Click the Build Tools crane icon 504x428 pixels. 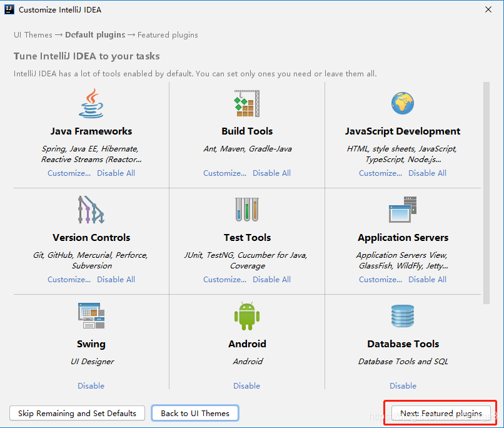pyautogui.click(x=247, y=103)
